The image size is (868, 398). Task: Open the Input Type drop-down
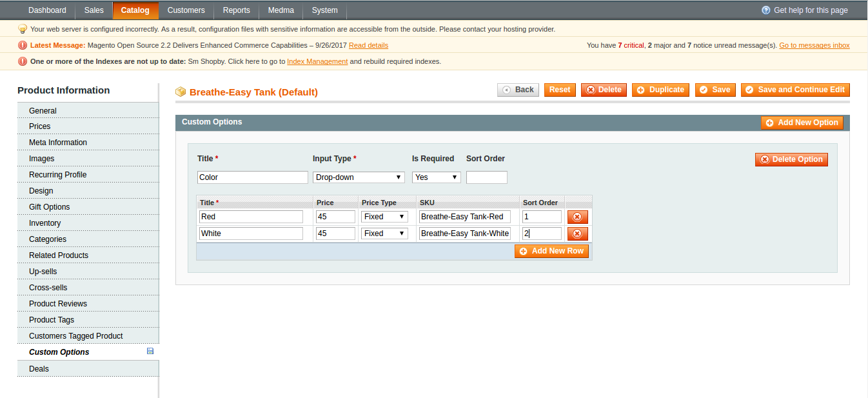(359, 177)
